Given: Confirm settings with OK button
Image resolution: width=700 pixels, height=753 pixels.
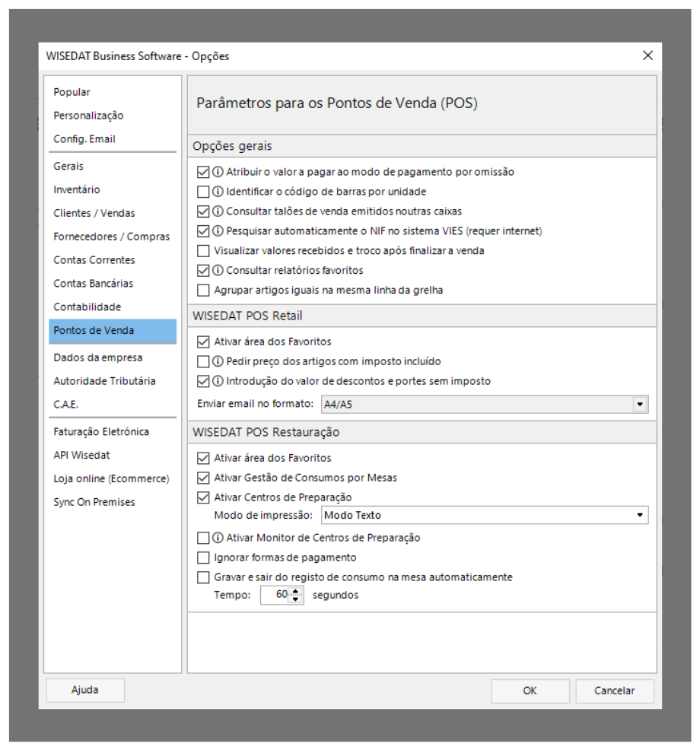Looking at the screenshot, I should [x=530, y=691].
